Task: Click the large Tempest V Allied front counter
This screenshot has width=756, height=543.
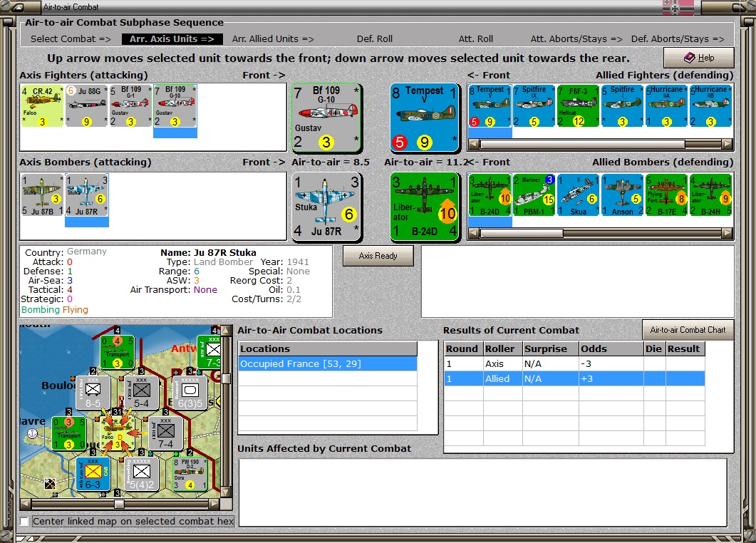Action: click(425, 118)
